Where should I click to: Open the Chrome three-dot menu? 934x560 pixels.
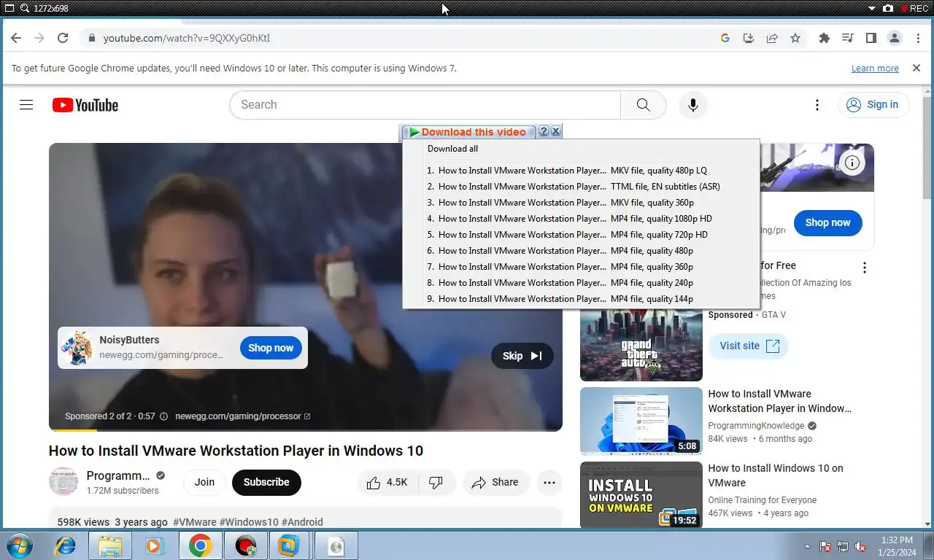pyautogui.click(x=919, y=38)
